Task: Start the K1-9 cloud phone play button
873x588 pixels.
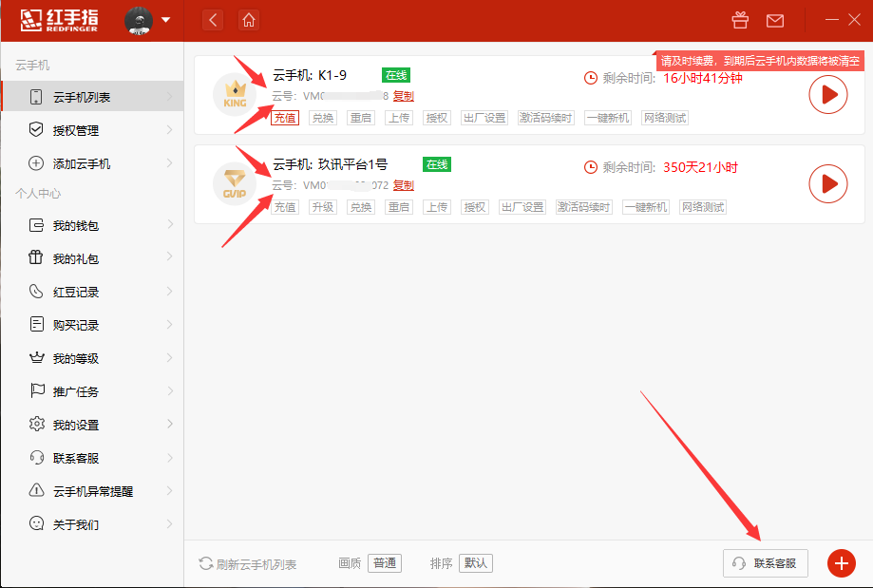Action: pos(827,95)
